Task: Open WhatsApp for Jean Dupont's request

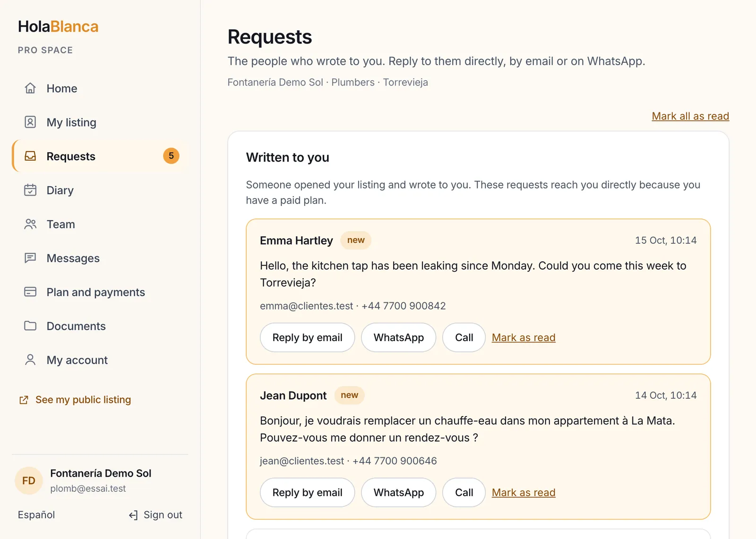Action: pos(398,492)
